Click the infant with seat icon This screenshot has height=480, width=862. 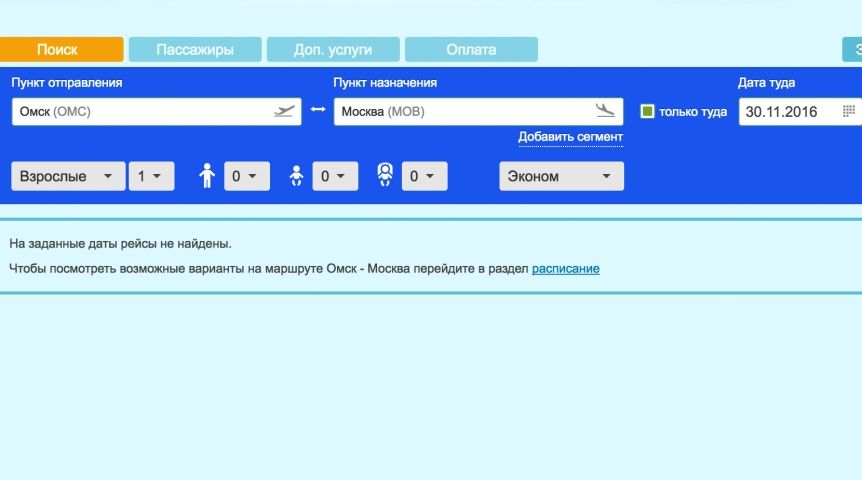click(x=385, y=176)
